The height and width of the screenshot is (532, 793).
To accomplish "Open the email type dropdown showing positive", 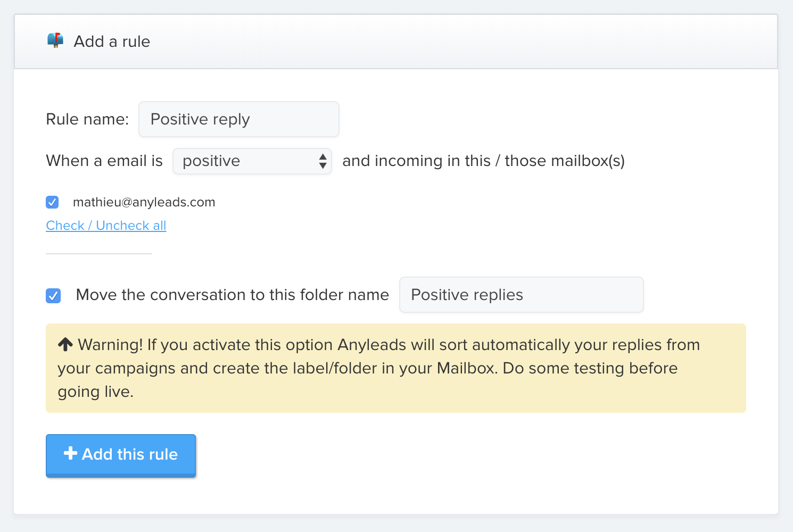I will click(246, 161).
